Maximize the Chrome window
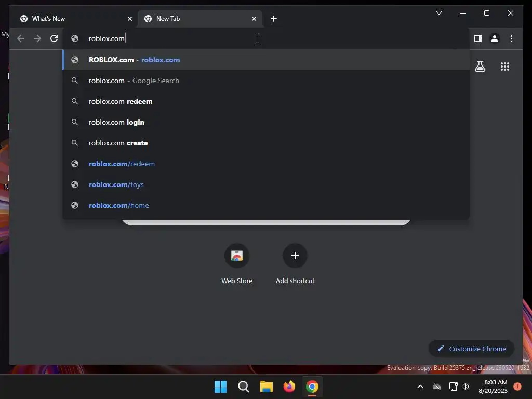Image resolution: width=532 pixels, height=399 pixels. click(486, 13)
